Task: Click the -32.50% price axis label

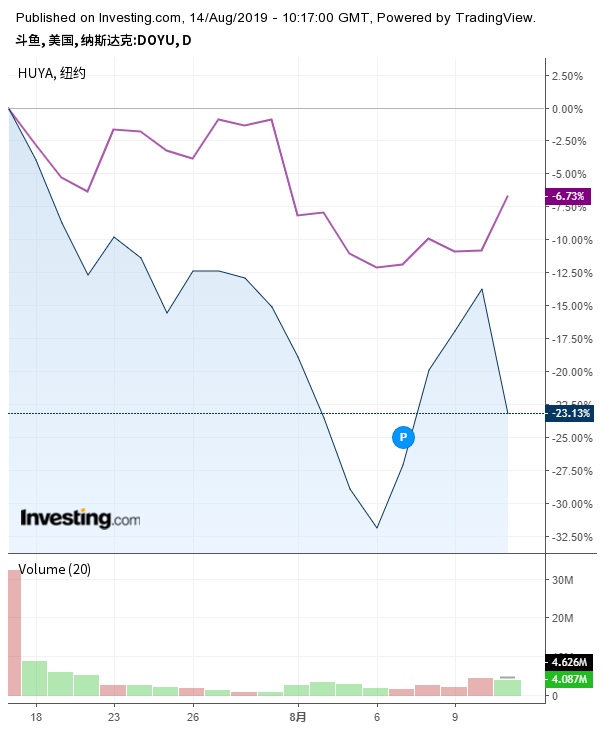Action: pyautogui.click(x=567, y=537)
